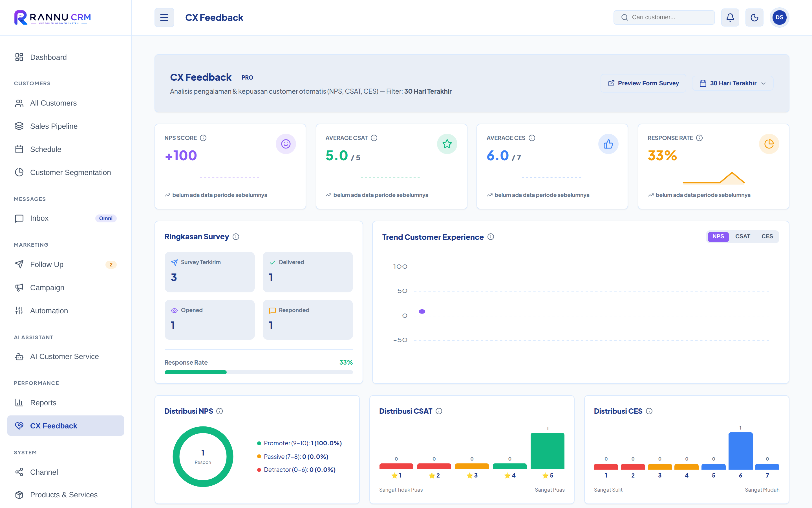The height and width of the screenshot is (508, 812).
Task: Open Campaign in the sidebar
Action: tap(66, 288)
